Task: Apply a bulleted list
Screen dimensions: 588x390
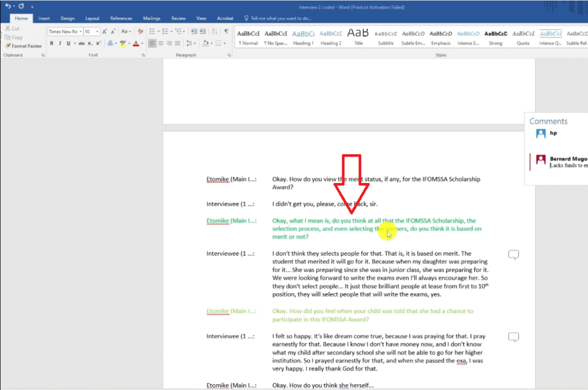Action: tap(152, 32)
